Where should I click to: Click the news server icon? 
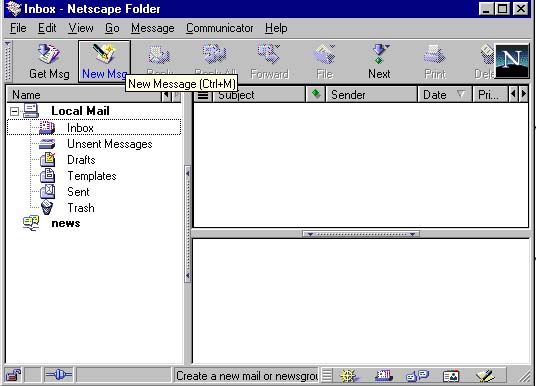pyautogui.click(x=31, y=223)
